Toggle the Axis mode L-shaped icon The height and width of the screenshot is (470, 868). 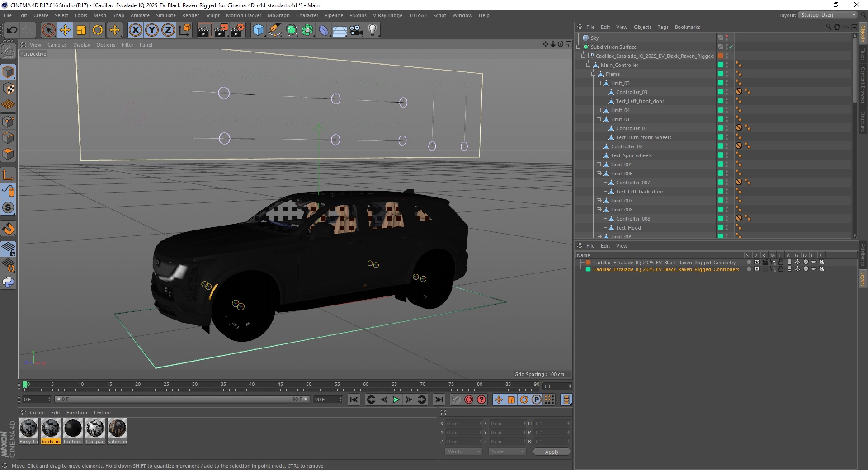8,174
